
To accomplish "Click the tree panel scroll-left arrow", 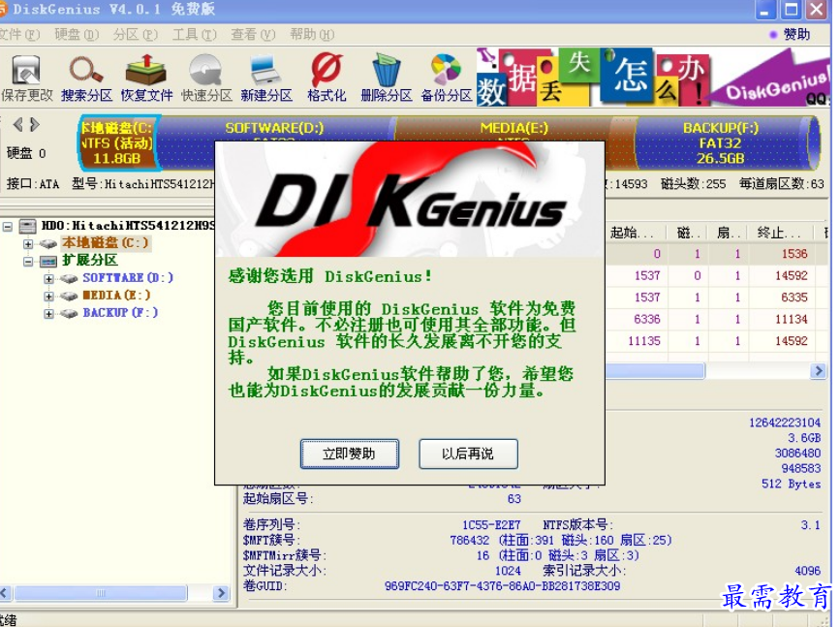I will pyautogui.click(x=6, y=593).
